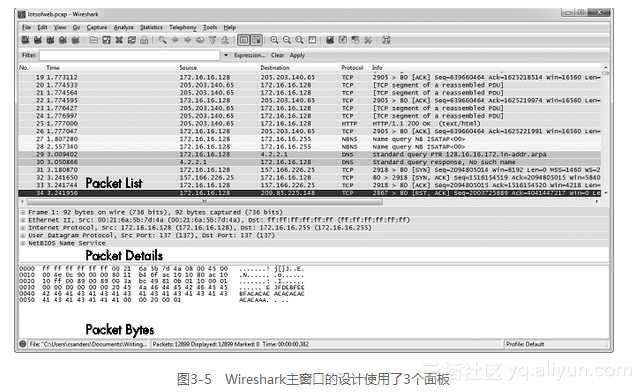Close the capture file icon

tap(119, 40)
